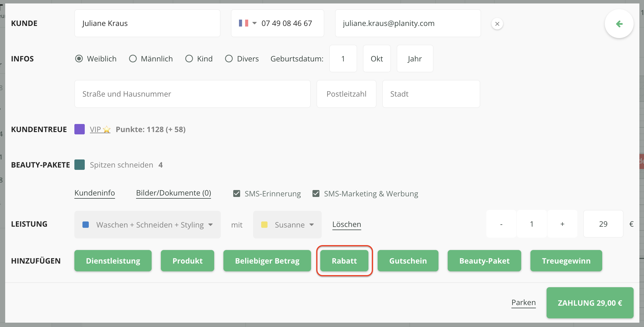The height and width of the screenshot is (327, 644).
Task: Open the birth month Okt selector
Action: click(376, 59)
